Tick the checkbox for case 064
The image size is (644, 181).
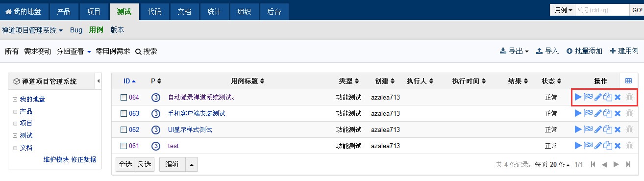124,97
